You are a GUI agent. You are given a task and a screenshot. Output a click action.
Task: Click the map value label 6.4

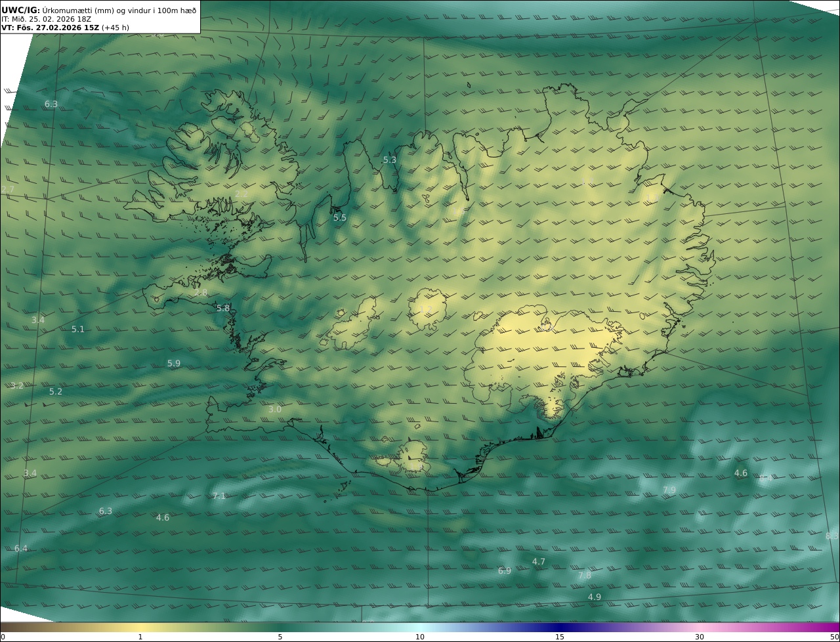[21, 549]
